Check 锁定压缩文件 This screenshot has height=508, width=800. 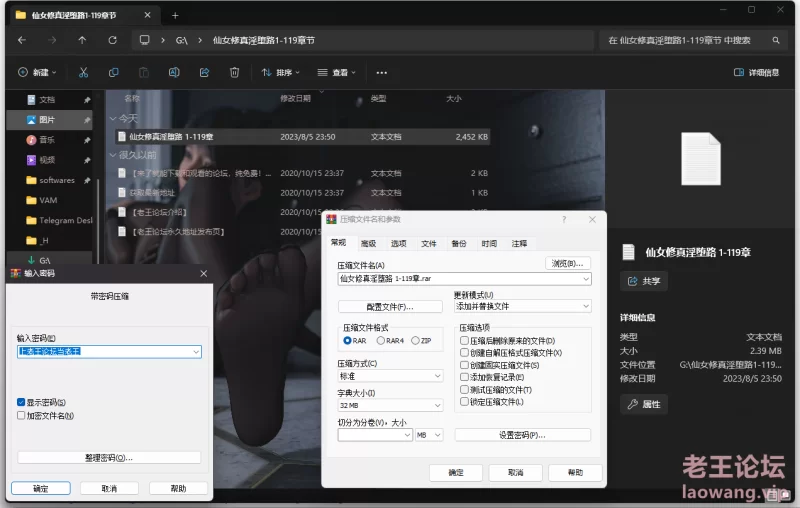[x=464, y=401]
